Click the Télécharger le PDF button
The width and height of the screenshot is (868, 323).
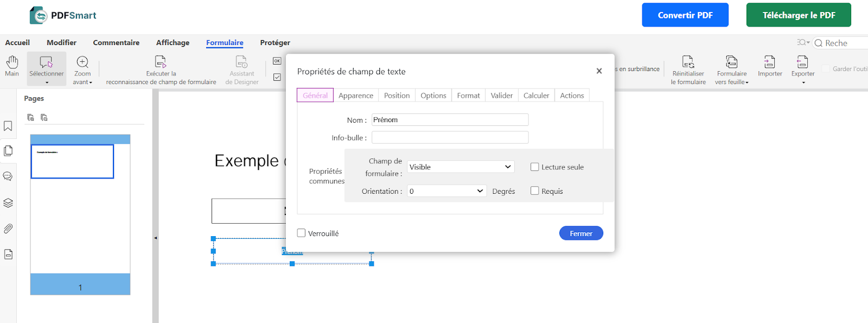(x=799, y=15)
